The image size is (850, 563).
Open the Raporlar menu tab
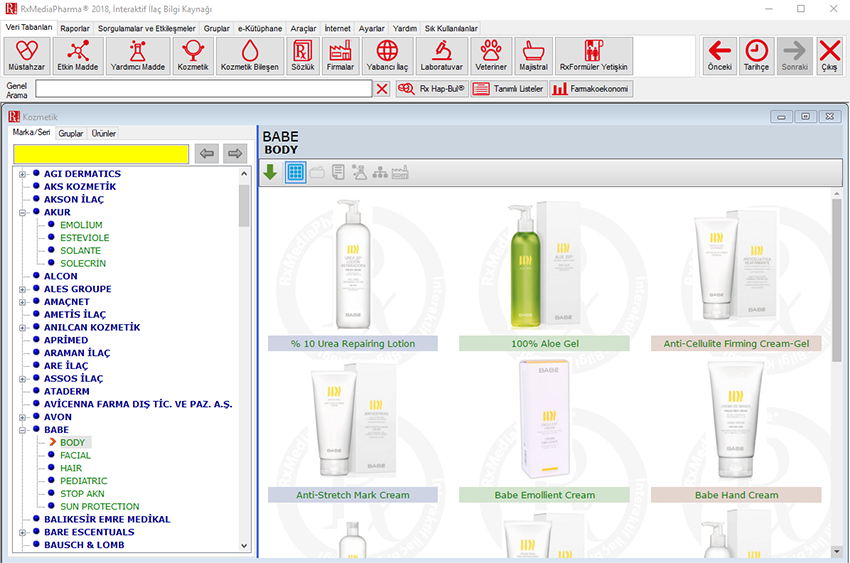click(74, 29)
